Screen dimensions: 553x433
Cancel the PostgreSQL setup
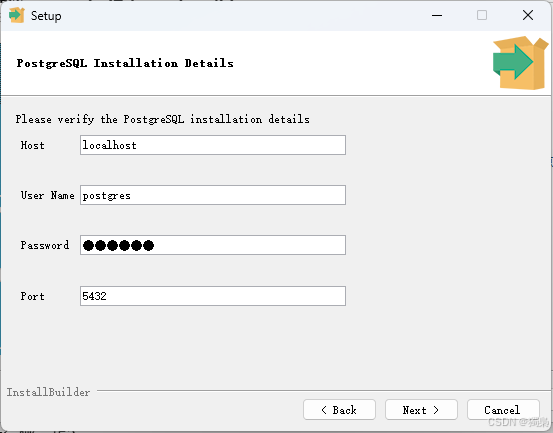[503, 410]
